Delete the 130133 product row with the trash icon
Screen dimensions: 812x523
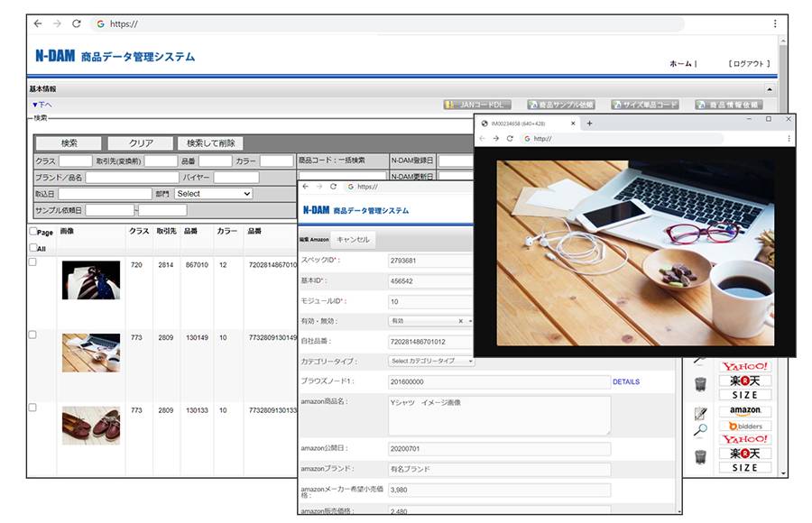pyautogui.click(x=700, y=456)
